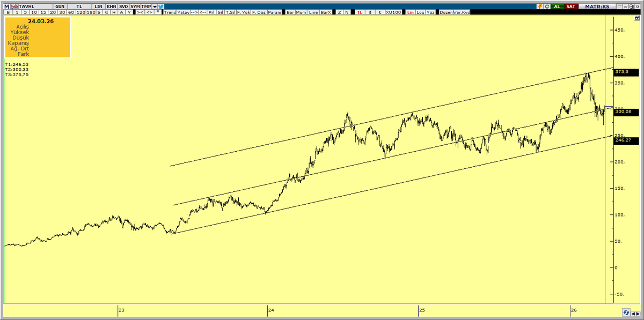Select the A monthly period tab
The width and height of the screenshot is (644, 320).
121,12
